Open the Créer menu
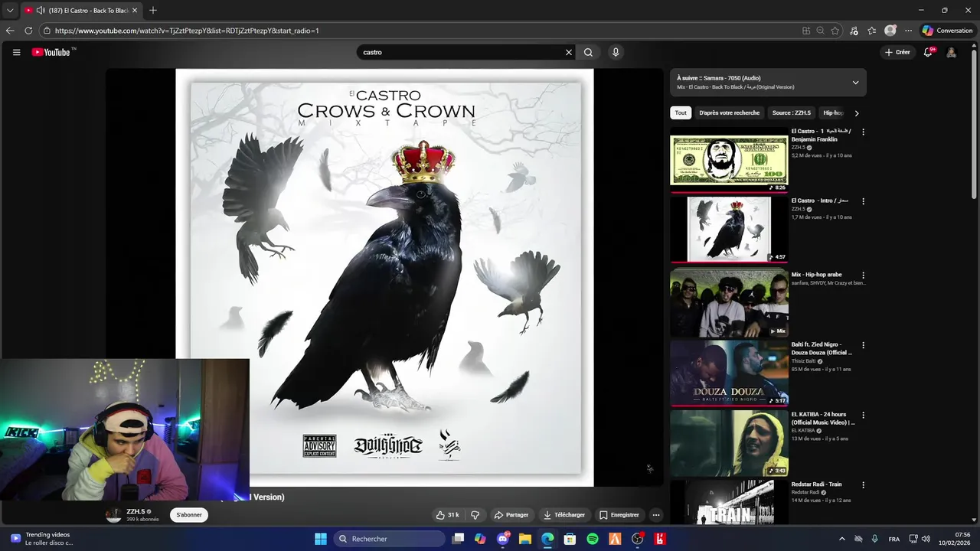The width and height of the screenshot is (980, 551). pos(897,52)
